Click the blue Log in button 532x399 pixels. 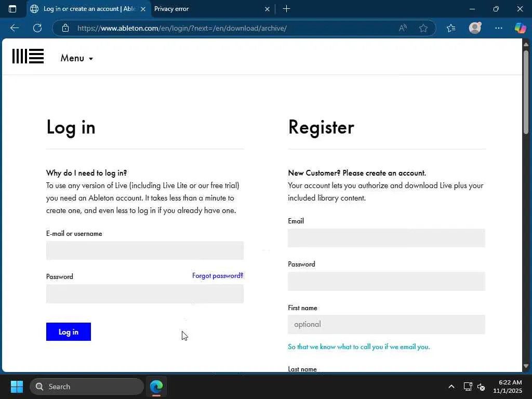click(69, 332)
